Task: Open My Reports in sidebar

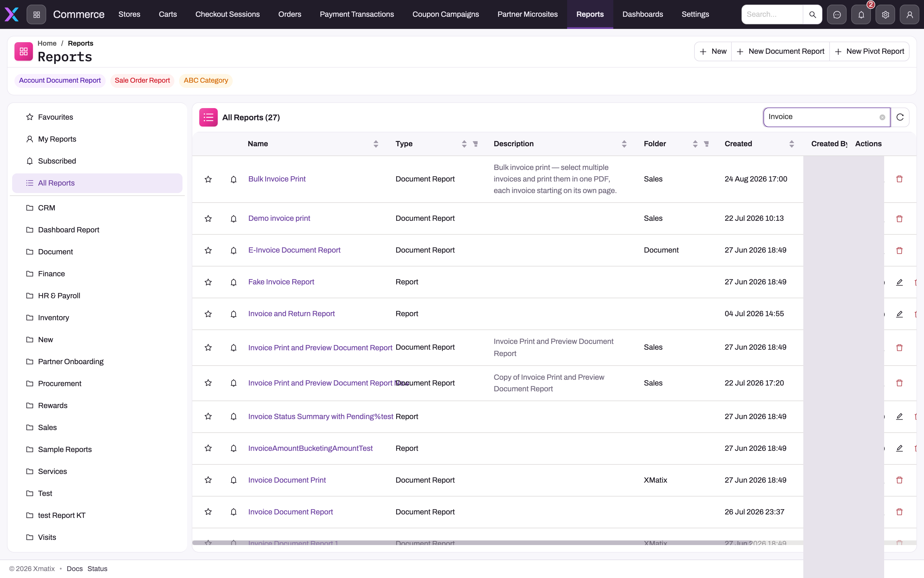Action: (97, 139)
